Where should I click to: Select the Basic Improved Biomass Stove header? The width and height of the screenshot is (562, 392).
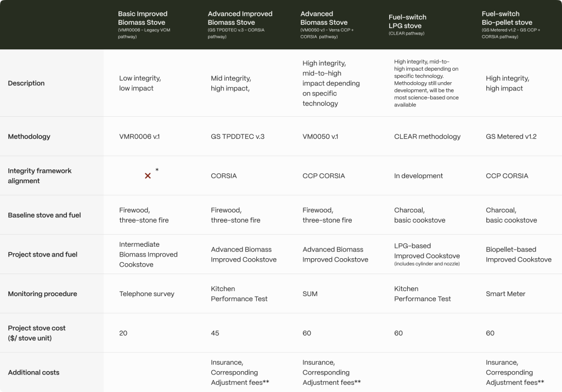point(144,25)
